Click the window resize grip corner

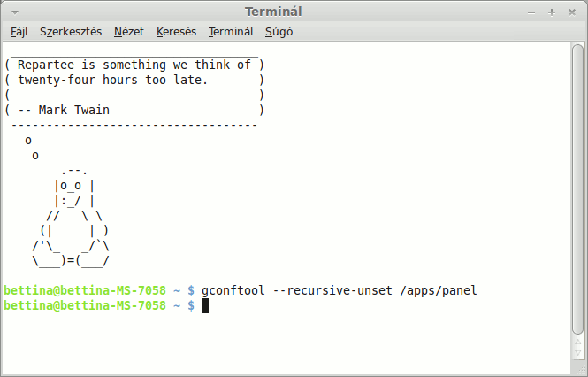(581, 370)
